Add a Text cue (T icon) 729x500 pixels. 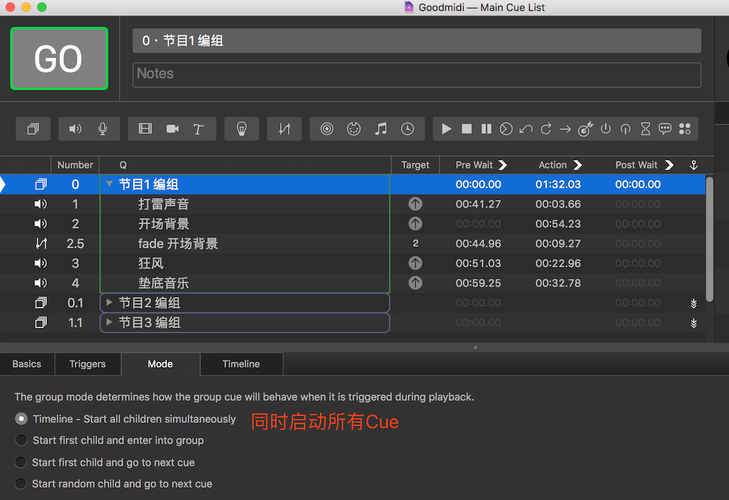(199, 129)
